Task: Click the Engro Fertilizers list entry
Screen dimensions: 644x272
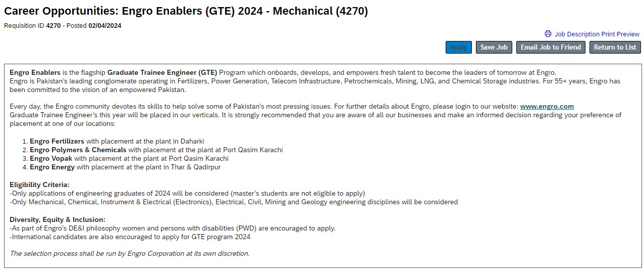Action: click(x=57, y=141)
